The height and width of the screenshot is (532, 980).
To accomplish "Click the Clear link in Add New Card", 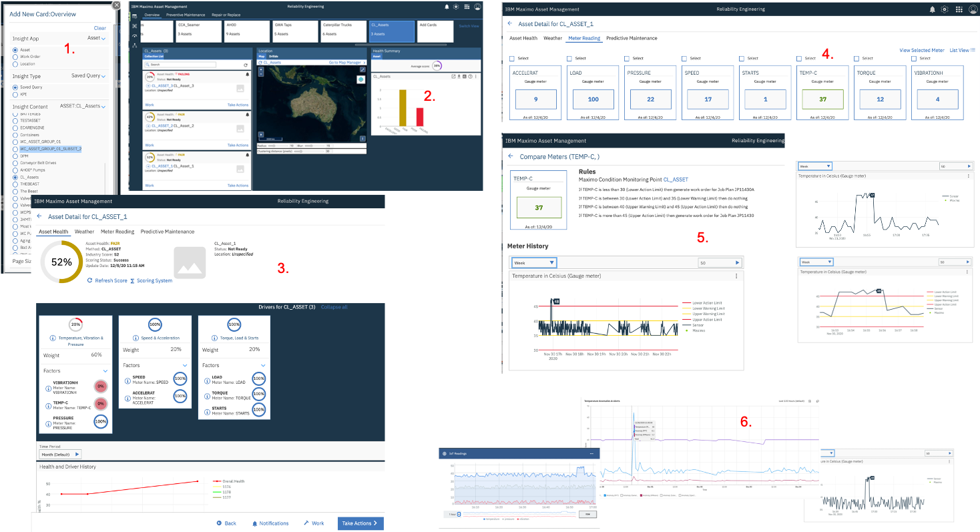I will 100,28.
